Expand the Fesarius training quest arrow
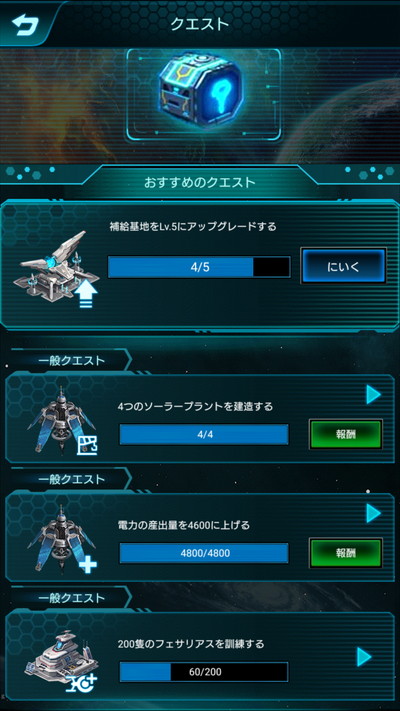This screenshot has width=400, height=711. (x=364, y=657)
